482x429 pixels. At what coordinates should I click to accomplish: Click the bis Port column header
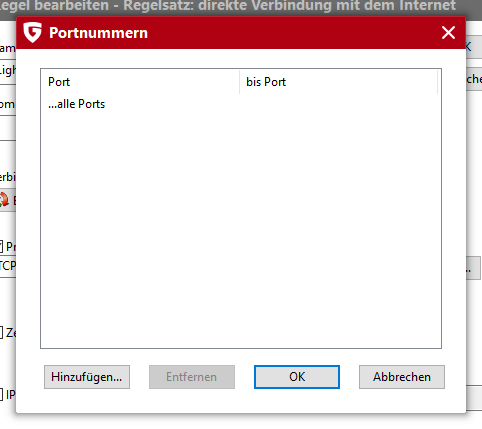coord(338,82)
